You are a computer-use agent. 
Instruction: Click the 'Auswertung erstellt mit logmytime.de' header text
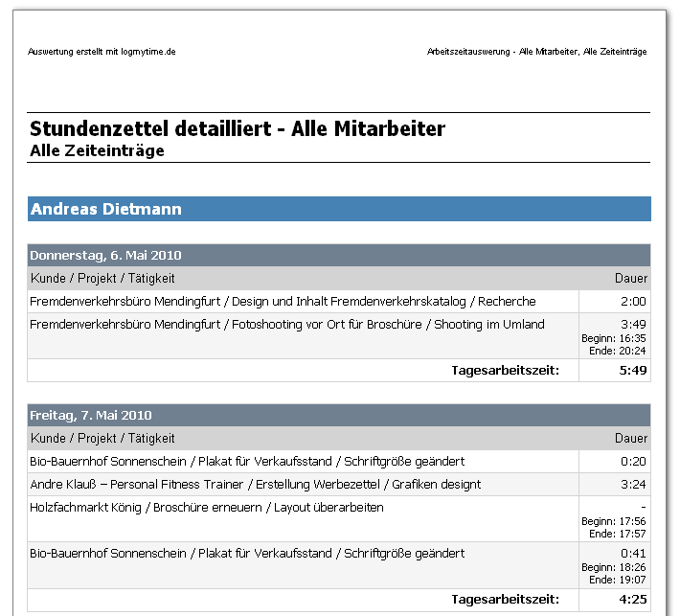click(x=102, y=52)
